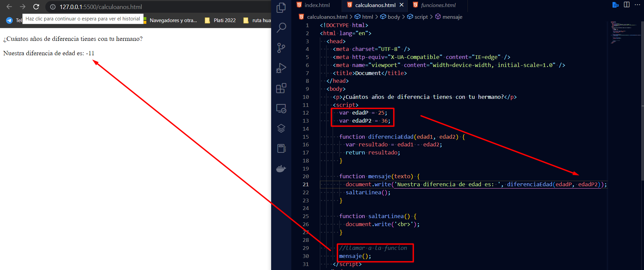Open the Remote Explorer view

point(281,109)
